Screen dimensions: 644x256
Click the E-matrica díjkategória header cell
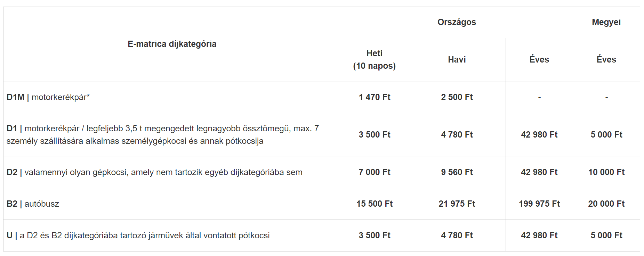pos(172,44)
